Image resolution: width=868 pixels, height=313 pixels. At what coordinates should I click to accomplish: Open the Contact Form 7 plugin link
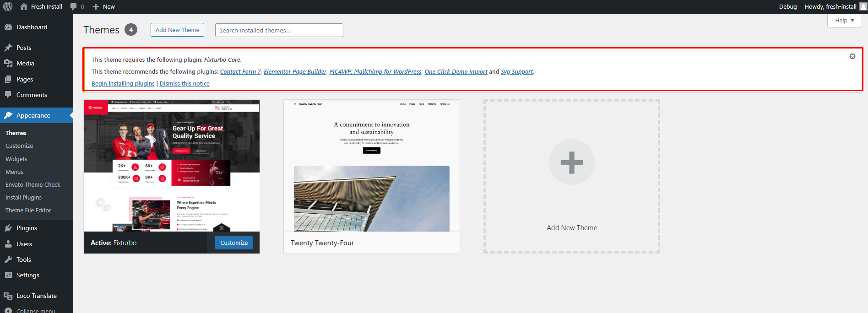point(240,71)
